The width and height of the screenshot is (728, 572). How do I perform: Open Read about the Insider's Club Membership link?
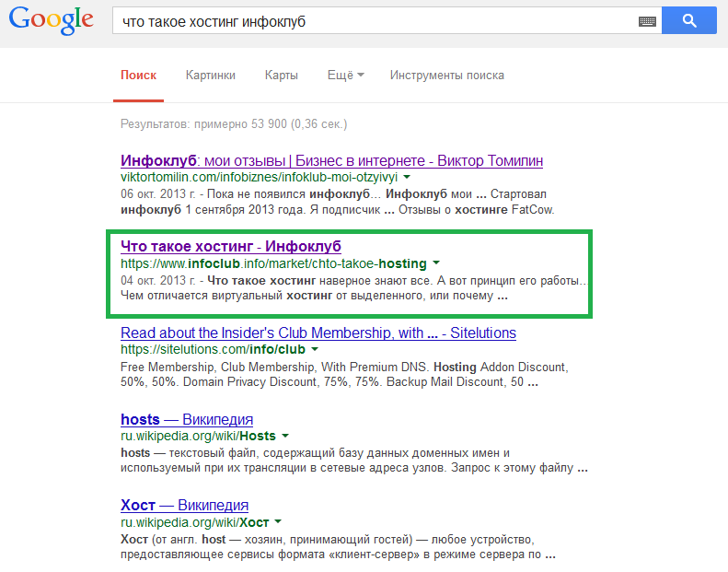tap(318, 333)
